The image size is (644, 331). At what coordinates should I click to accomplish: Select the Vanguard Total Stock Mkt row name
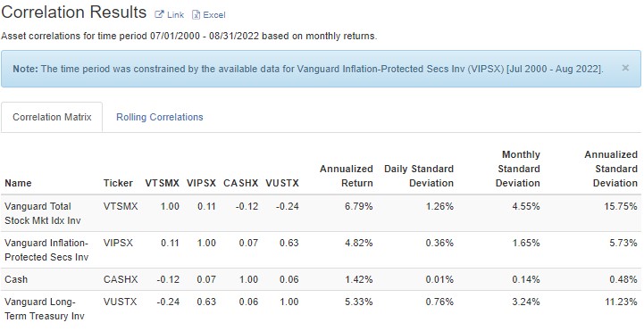[43, 213]
